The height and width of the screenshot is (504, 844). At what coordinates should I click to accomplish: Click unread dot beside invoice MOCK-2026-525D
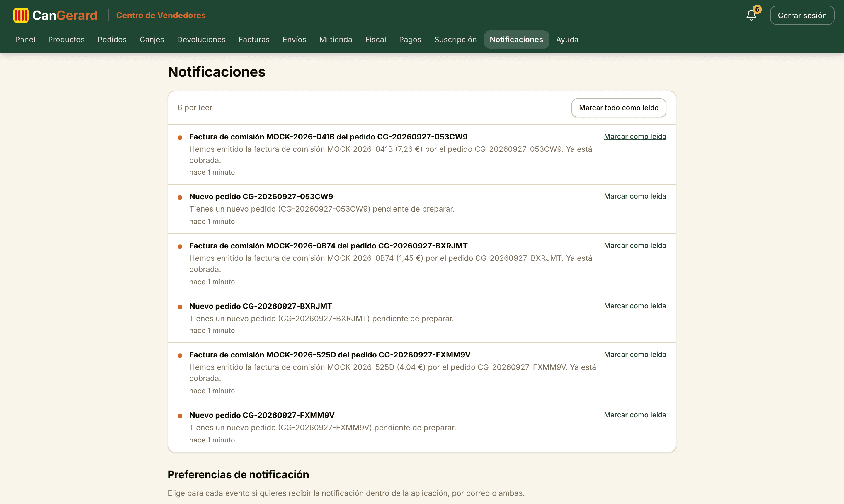pyautogui.click(x=180, y=356)
